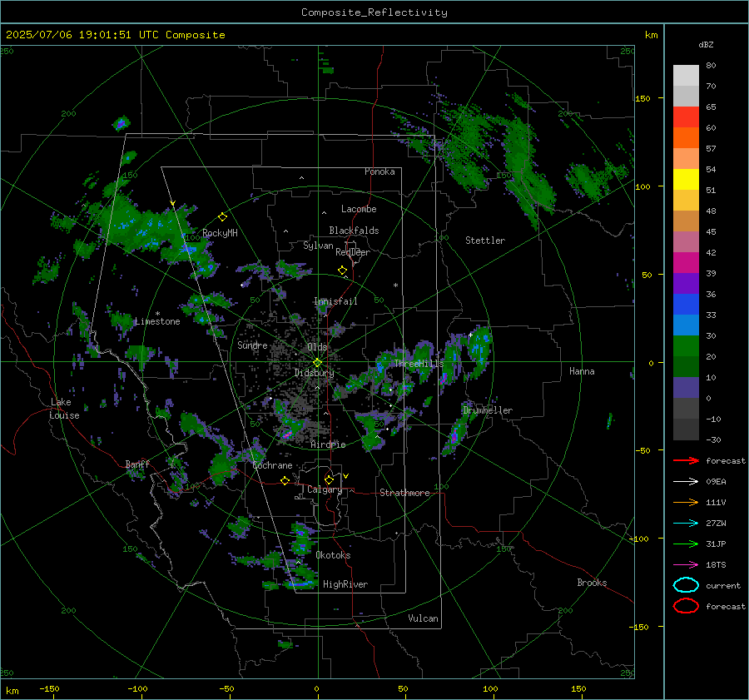This screenshot has height=700, width=749.
Task: Click the Didsbury town label
Action: click(x=314, y=373)
